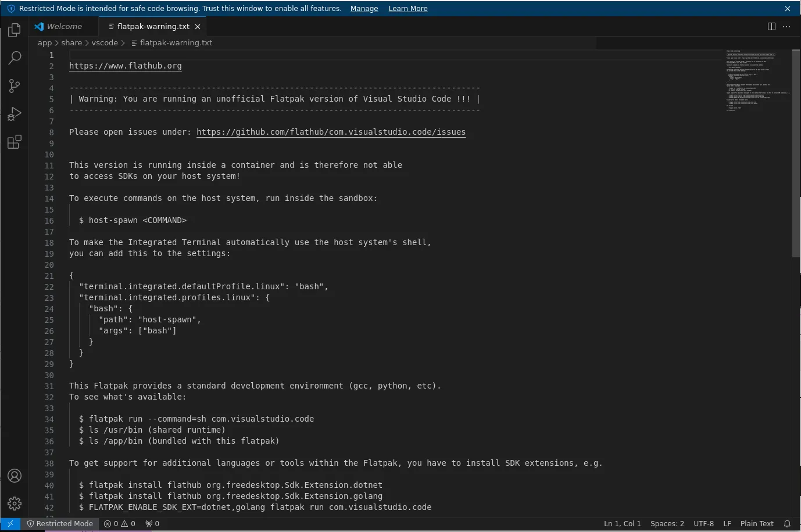Open the GitHub issues URL link
Viewport: 801px width, 532px height.
click(x=331, y=132)
